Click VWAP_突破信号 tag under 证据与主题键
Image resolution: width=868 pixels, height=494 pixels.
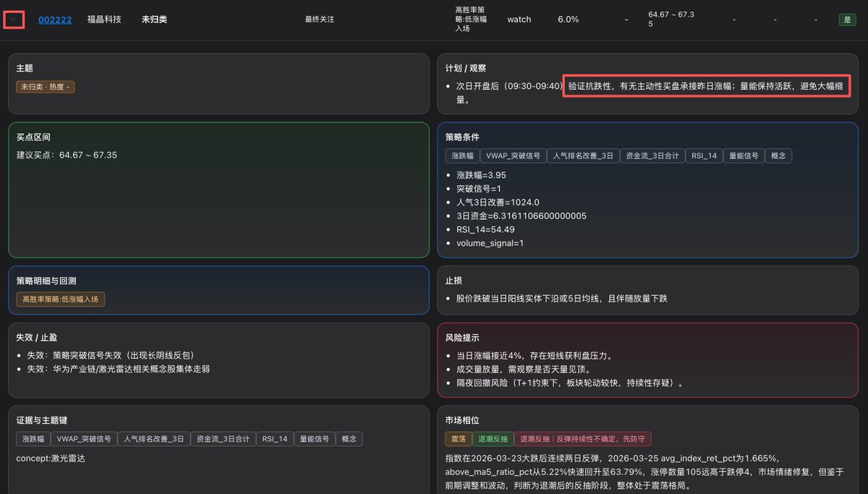pos(84,439)
